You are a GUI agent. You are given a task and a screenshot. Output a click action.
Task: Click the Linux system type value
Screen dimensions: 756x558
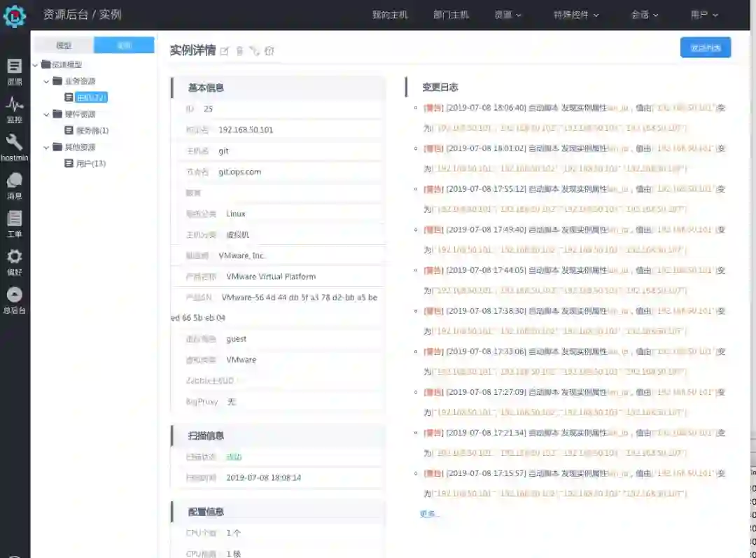click(236, 214)
